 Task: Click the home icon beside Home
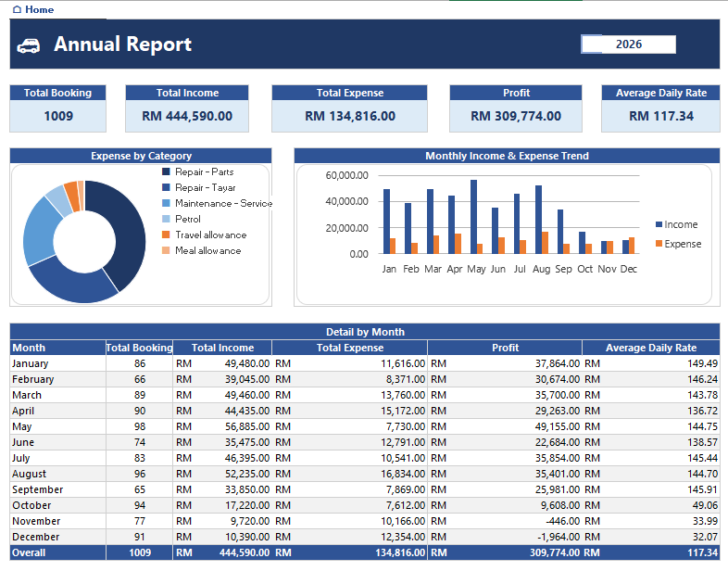18,9
